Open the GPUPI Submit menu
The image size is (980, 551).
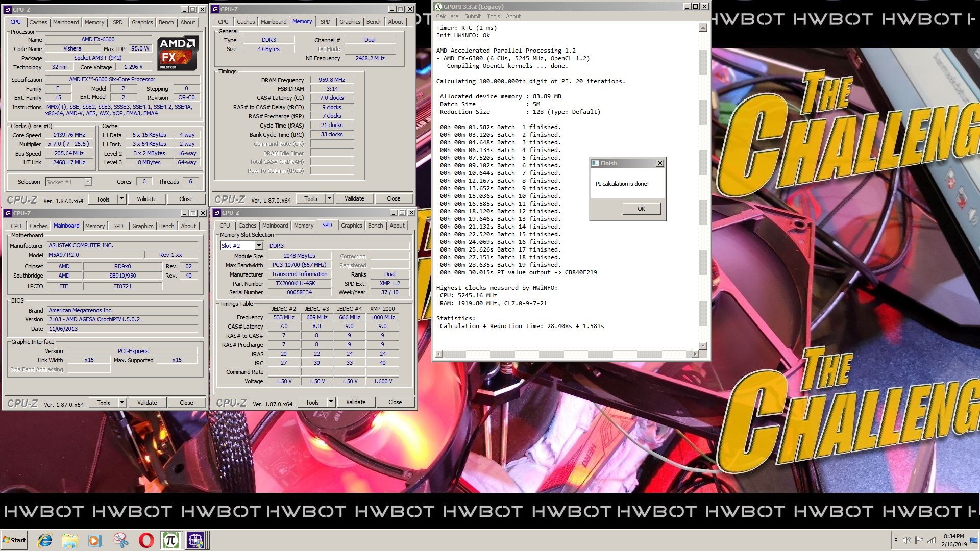(473, 16)
